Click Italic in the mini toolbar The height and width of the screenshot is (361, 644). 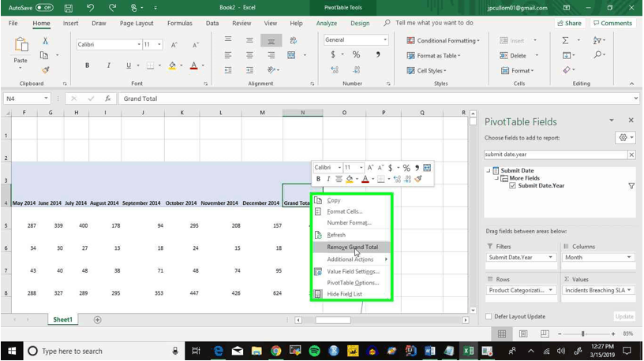(x=328, y=179)
